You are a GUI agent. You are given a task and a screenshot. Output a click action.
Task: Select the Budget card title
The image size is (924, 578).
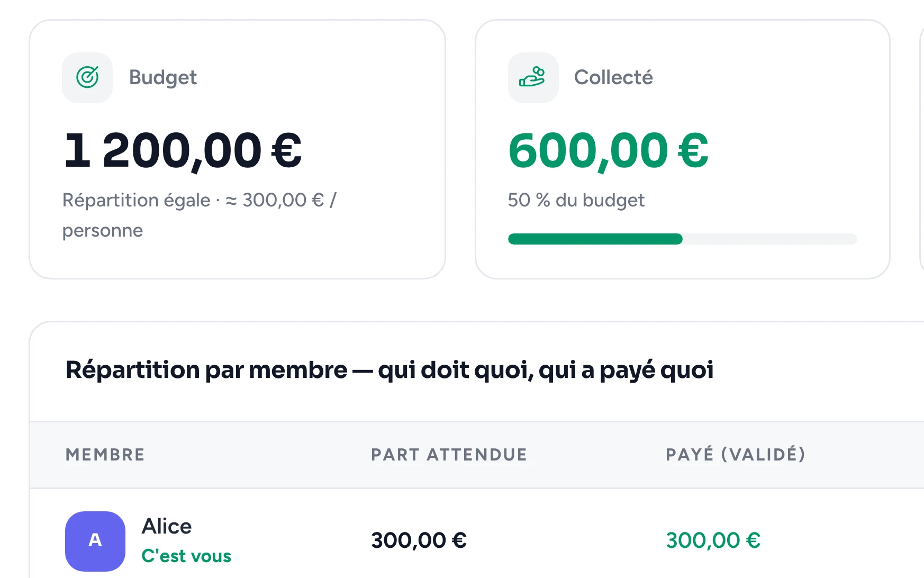[x=163, y=77]
